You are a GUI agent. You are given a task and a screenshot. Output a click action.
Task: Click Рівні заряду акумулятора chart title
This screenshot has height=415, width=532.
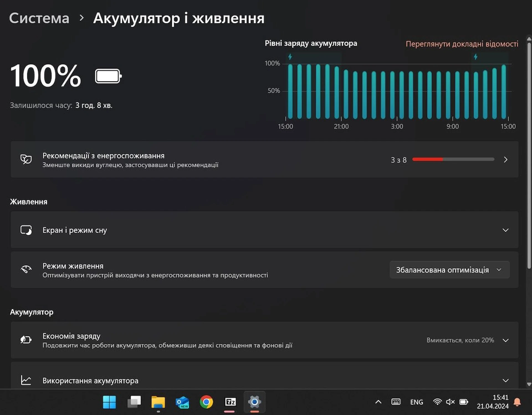(311, 43)
